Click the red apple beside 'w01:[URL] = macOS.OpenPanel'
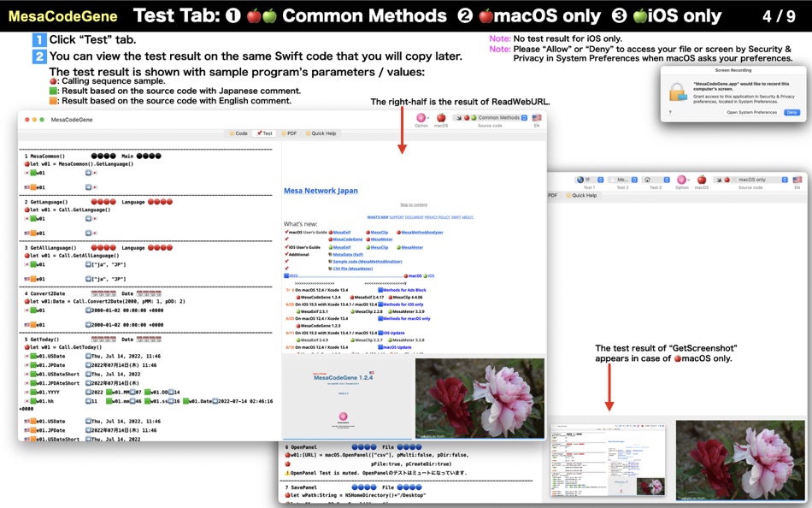The height and width of the screenshot is (508, 812). pos(287,455)
